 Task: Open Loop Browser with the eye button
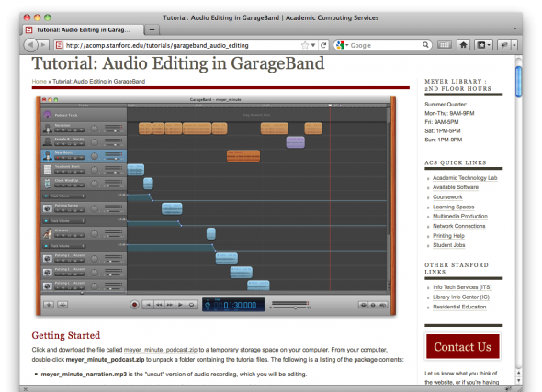(363, 305)
